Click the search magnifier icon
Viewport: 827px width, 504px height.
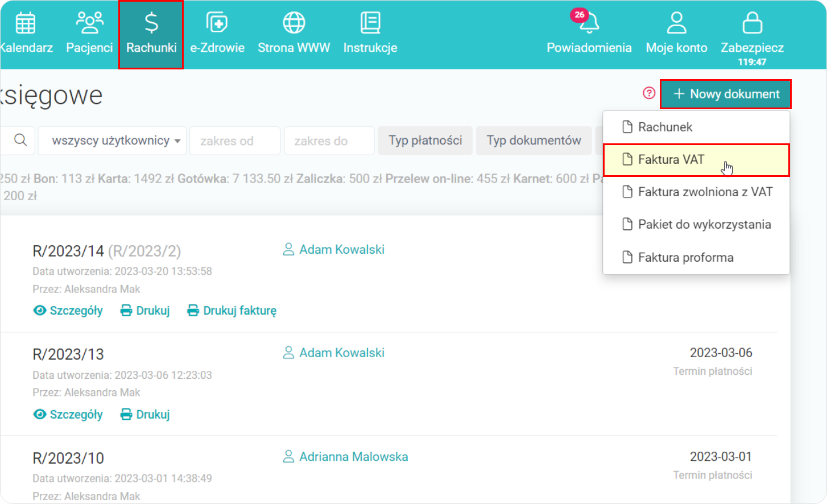20,140
